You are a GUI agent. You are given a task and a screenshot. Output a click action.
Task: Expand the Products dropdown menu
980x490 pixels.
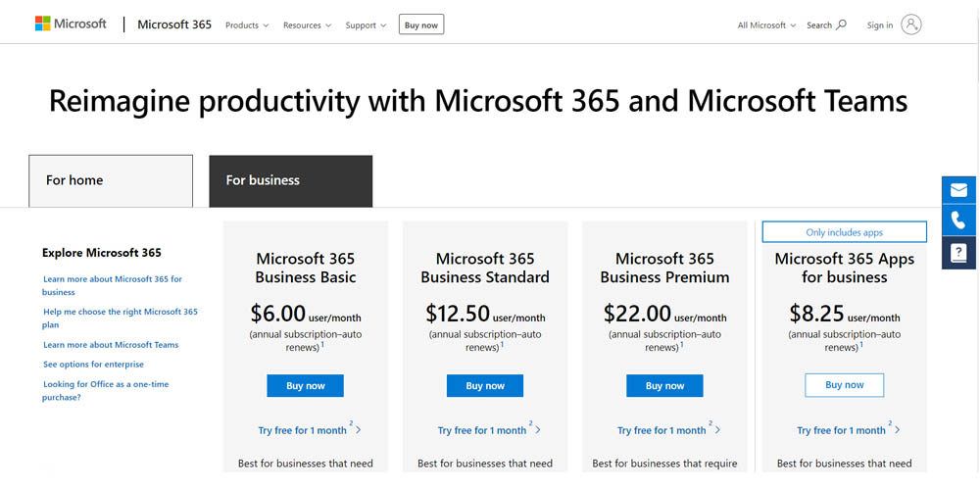pyautogui.click(x=247, y=25)
